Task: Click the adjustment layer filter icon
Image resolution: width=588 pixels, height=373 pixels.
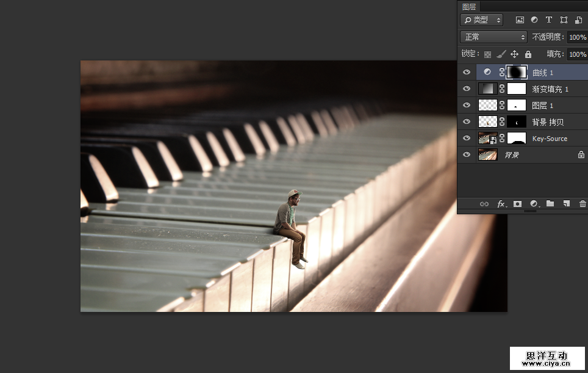Action: coord(534,20)
